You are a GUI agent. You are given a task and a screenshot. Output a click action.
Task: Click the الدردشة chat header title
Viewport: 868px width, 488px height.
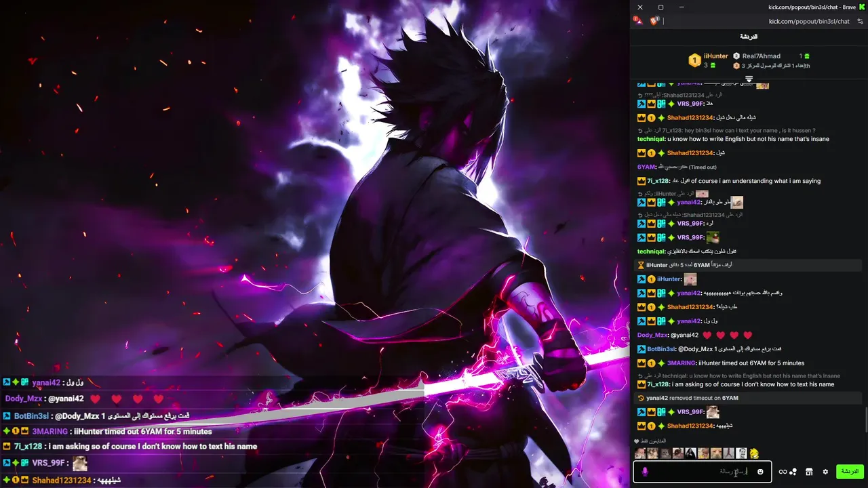click(x=749, y=37)
